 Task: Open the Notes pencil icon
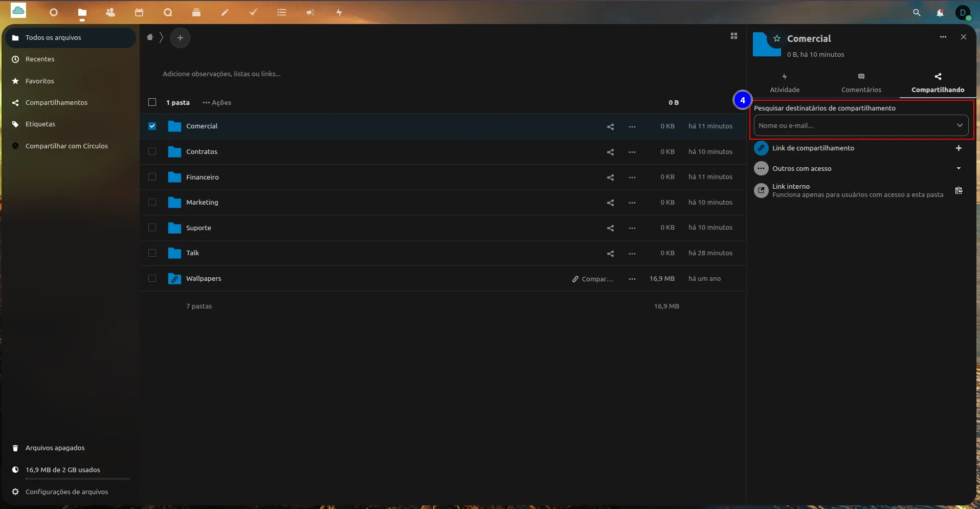click(225, 12)
